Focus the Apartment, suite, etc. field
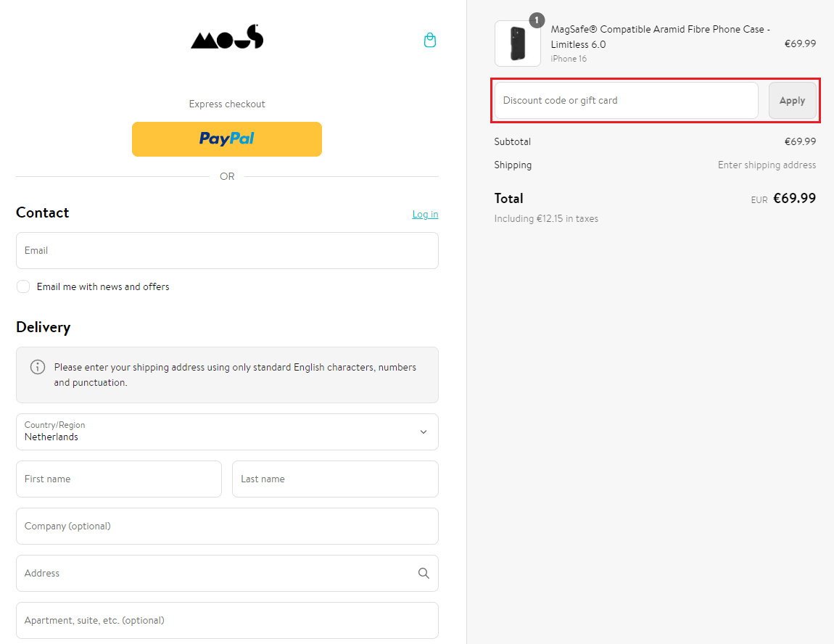Image resolution: width=834 pixels, height=644 pixels. [227, 620]
